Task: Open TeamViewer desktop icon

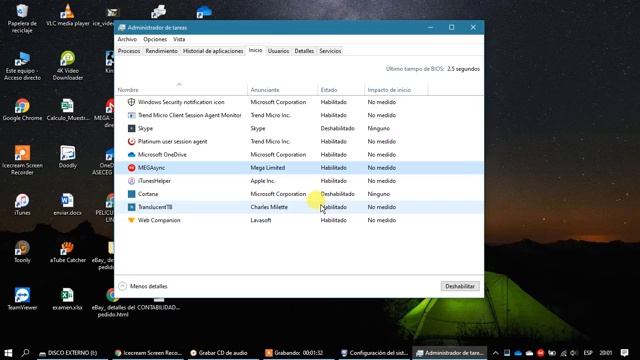Action: [x=22, y=299]
